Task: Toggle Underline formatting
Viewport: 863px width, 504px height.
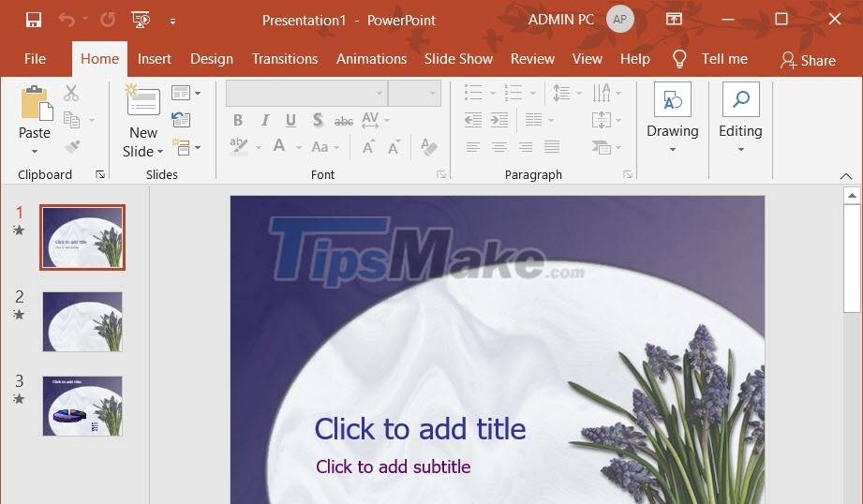Action: [290, 120]
